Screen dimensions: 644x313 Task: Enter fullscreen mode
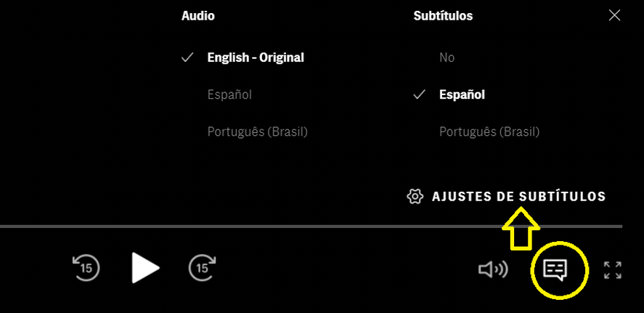pos(613,270)
